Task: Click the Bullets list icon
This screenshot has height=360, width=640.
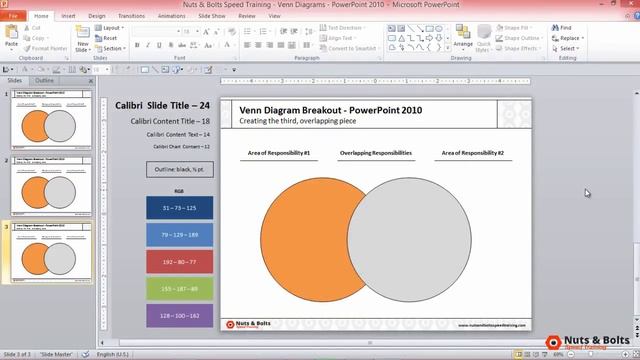Action: point(247,31)
